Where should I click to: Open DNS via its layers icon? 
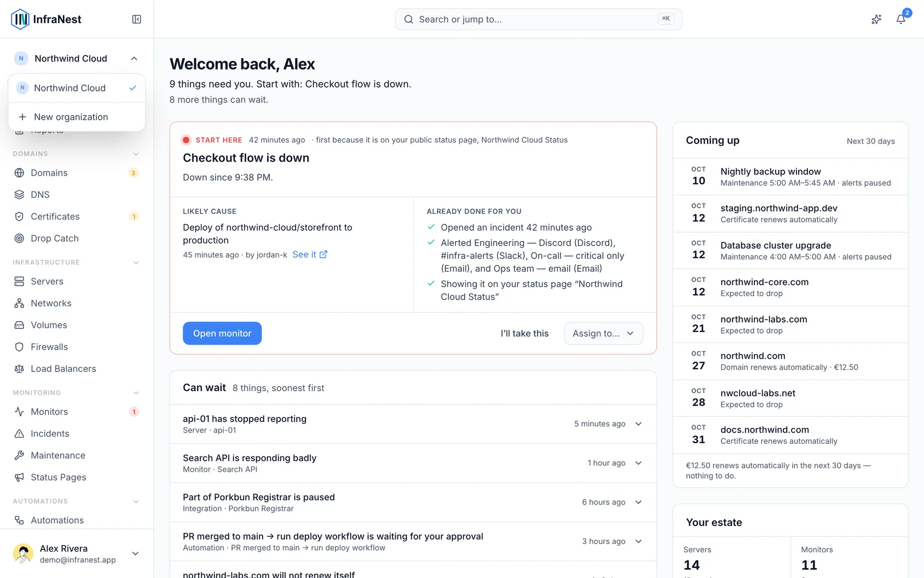[19, 195]
